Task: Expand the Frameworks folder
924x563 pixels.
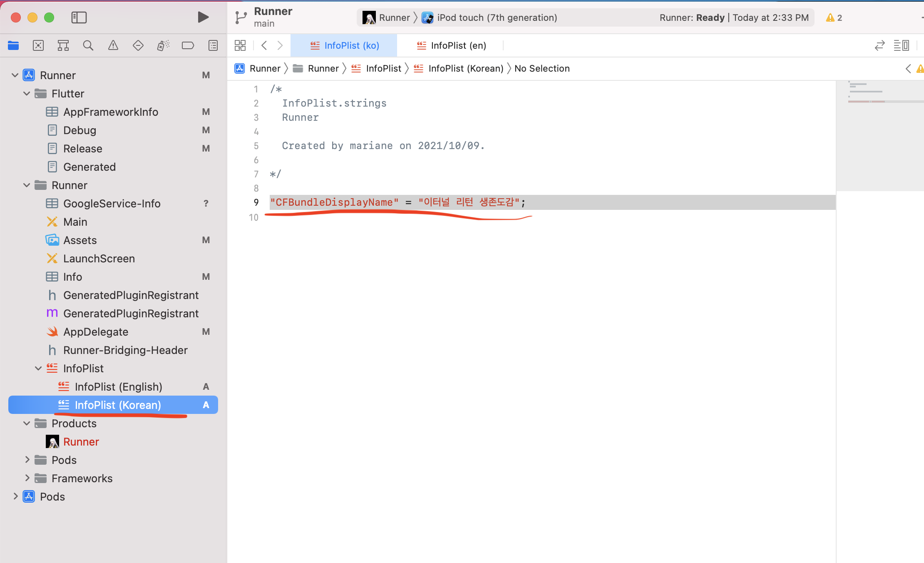Action: point(27,478)
